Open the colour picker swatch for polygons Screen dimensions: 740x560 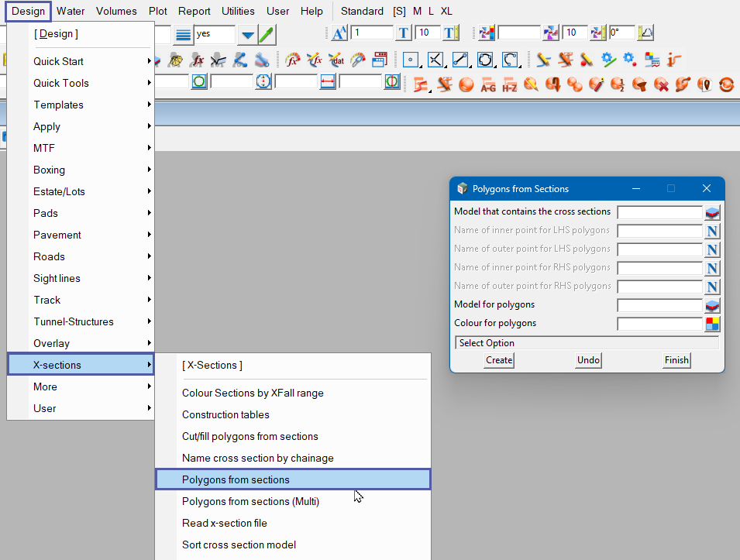712,324
